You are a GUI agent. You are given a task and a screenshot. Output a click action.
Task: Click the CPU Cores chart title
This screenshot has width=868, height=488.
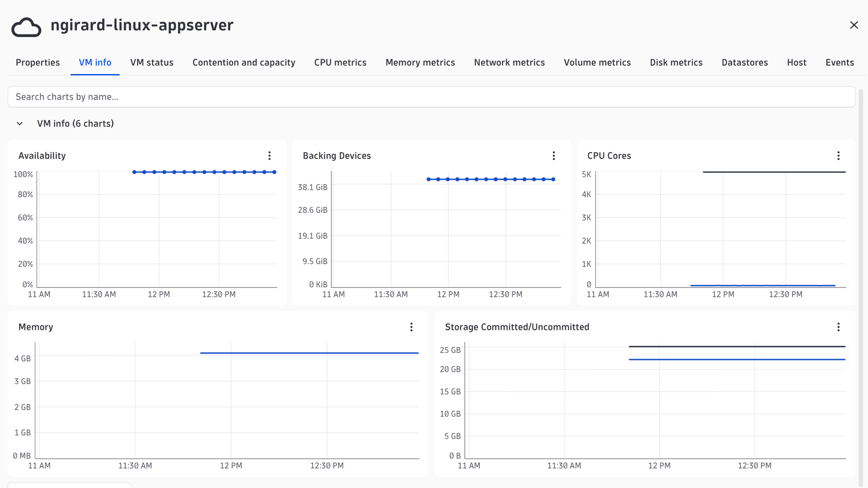609,156
